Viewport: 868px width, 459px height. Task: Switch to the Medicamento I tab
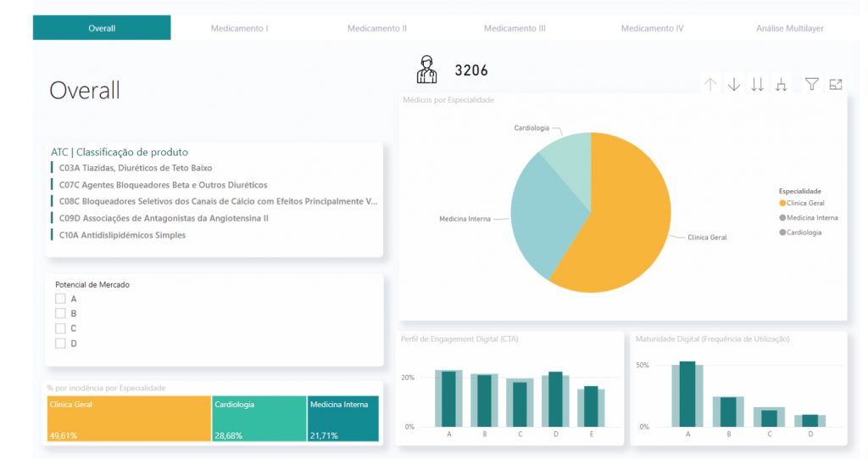click(239, 28)
